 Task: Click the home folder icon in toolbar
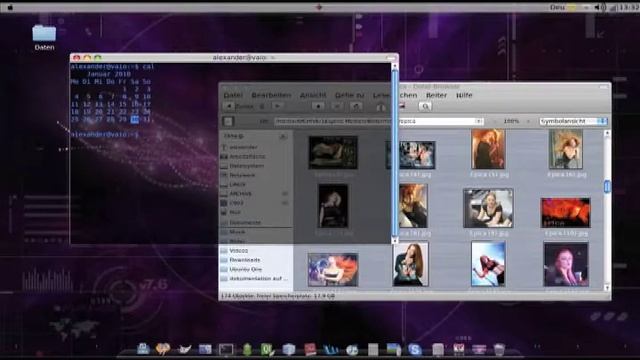[x=380, y=107]
